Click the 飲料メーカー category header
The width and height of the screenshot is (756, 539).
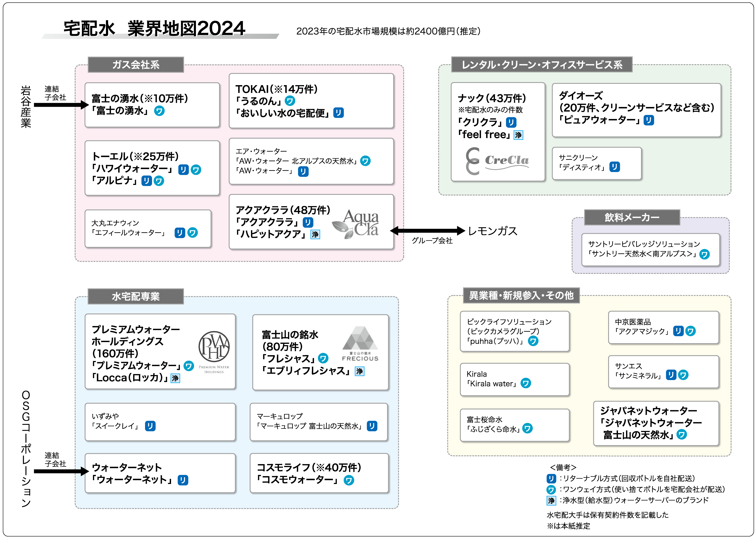tap(632, 217)
